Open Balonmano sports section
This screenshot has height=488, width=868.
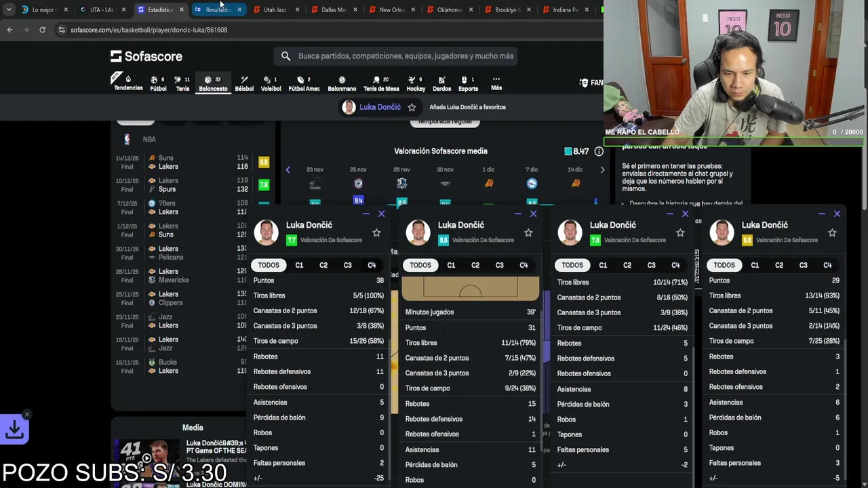click(x=342, y=83)
